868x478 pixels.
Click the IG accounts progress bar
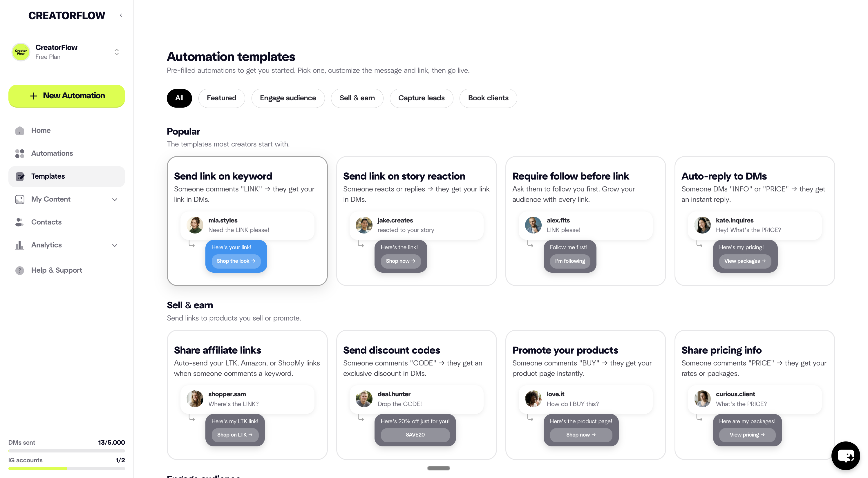click(66, 468)
